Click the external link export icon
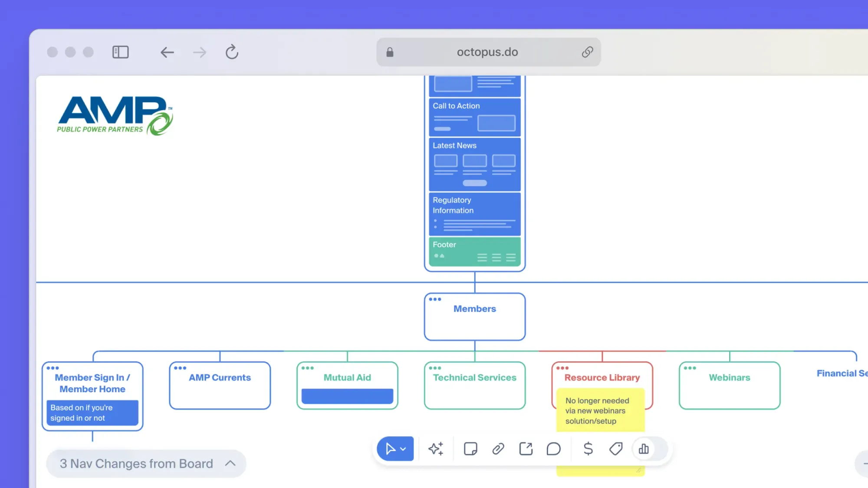The width and height of the screenshot is (868, 488). (x=526, y=449)
